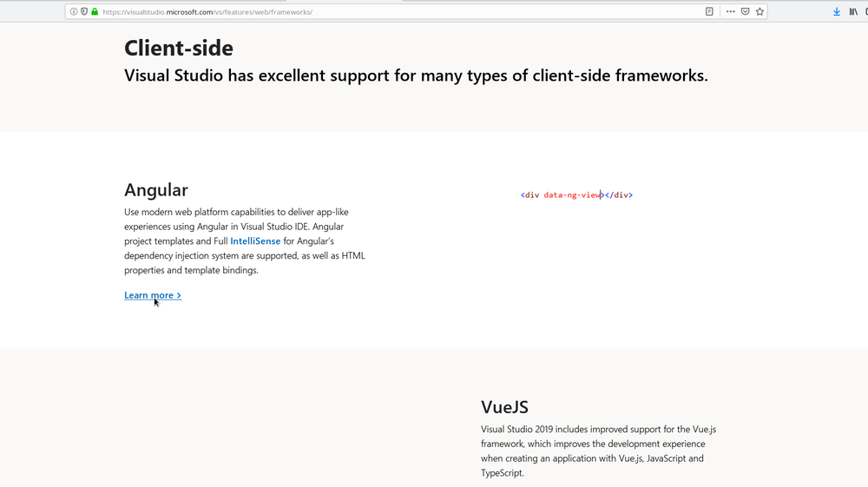Viewport: 868px width, 487px height.
Task: Open tracking protection shield icon
Action: click(84, 12)
